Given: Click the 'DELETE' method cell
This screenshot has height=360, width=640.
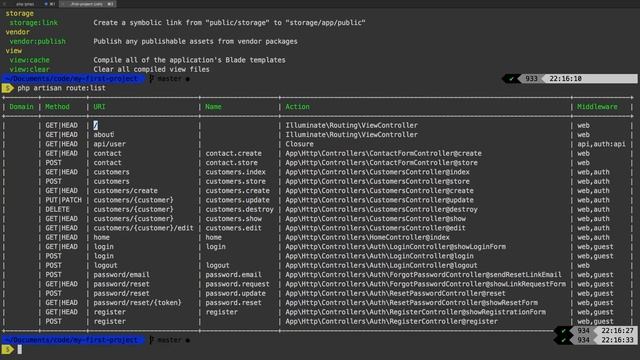Looking at the screenshot, I should 57,210.
